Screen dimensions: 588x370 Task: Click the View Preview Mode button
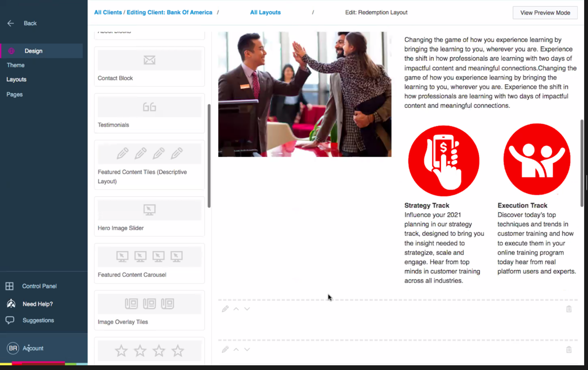point(545,13)
